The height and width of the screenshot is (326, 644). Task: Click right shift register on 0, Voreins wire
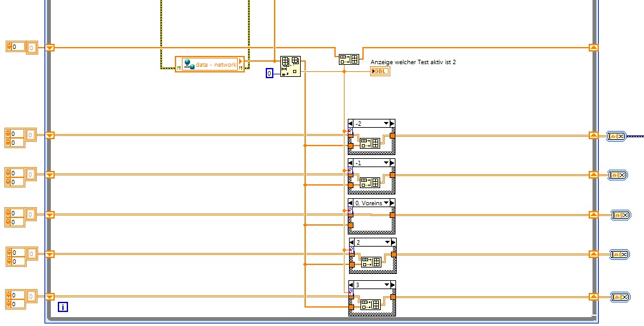[594, 215]
